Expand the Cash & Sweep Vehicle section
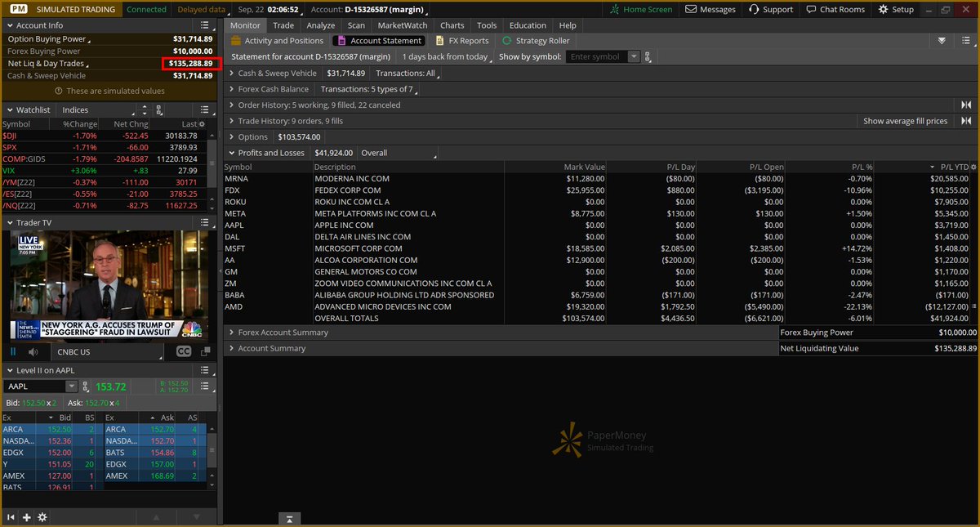 pos(232,74)
